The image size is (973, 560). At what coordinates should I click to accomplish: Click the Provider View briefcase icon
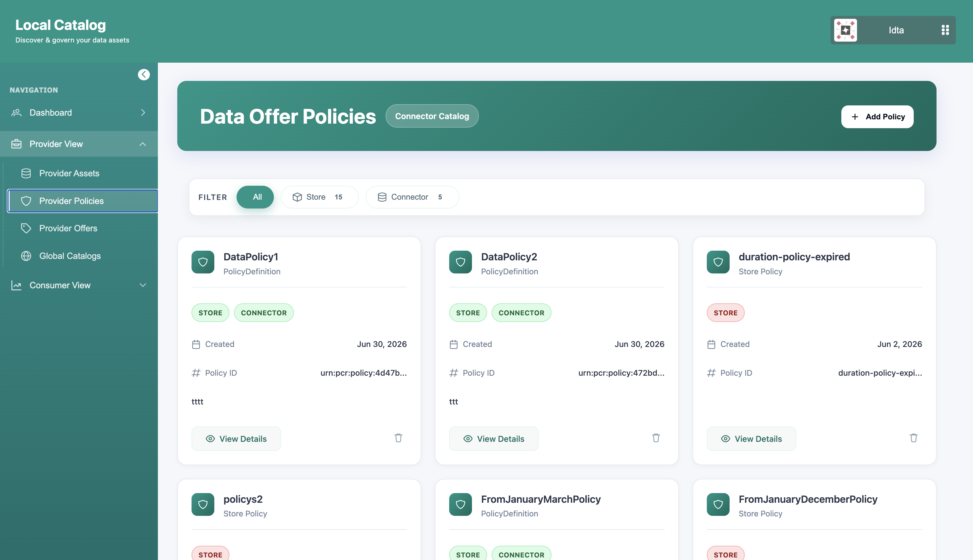click(16, 144)
